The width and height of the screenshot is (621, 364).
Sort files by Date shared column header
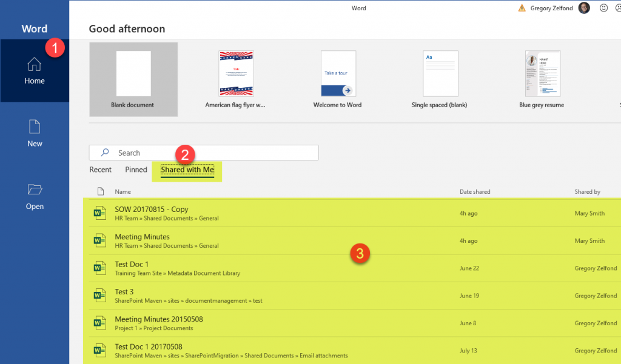(x=475, y=192)
